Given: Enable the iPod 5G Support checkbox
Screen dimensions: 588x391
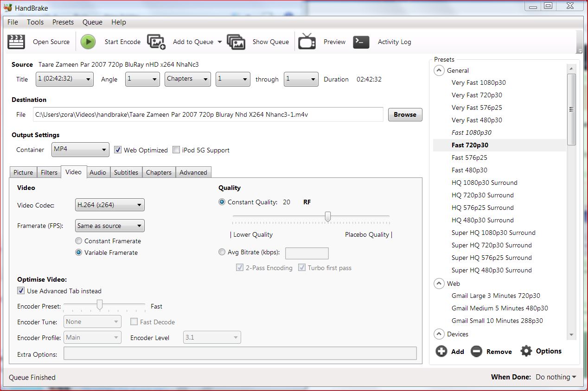Looking at the screenshot, I should coord(176,150).
